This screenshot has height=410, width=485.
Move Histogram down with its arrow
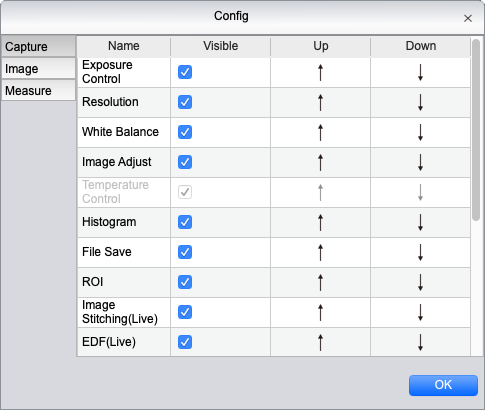click(420, 222)
